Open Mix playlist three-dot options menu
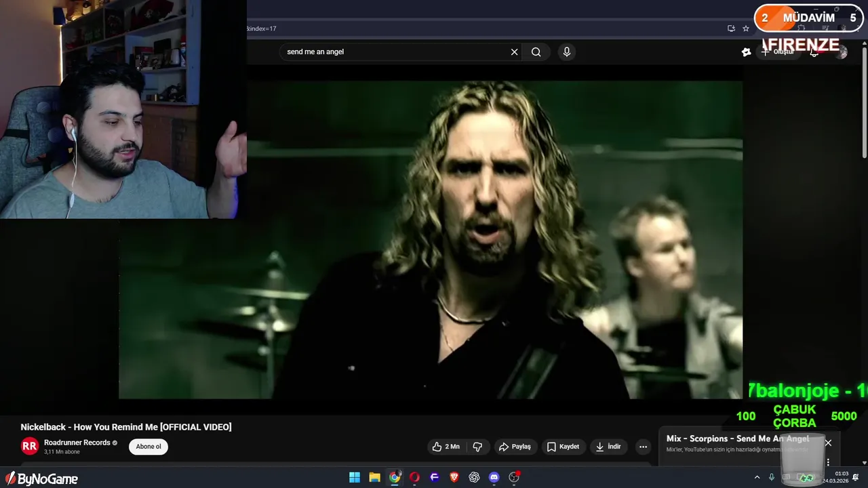Viewport: 868px width, 488px height. pos(828,462)
